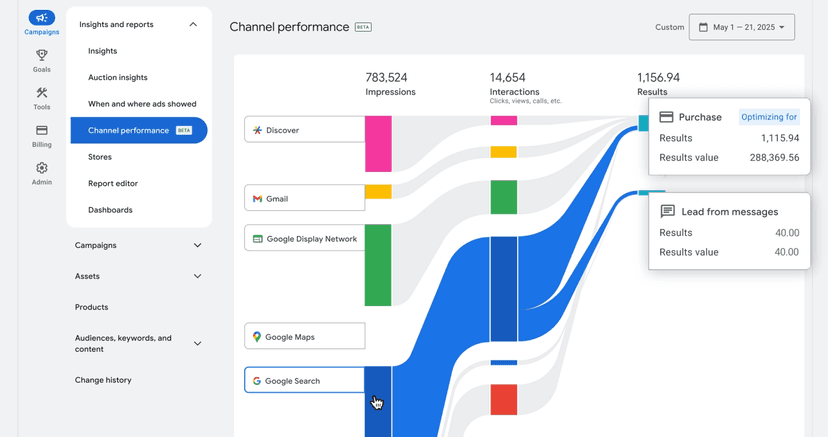Click the 1,156.94 results value
828x437 pixels.
(x=658, y=78)
